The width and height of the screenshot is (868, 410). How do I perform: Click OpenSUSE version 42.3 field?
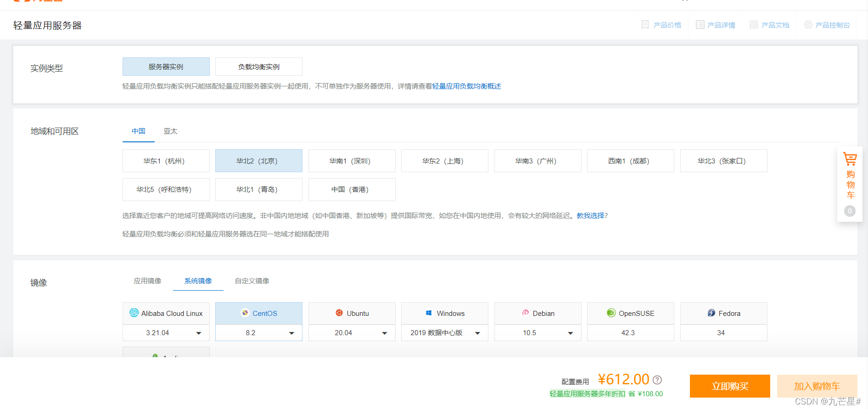(x=631, y=333)
